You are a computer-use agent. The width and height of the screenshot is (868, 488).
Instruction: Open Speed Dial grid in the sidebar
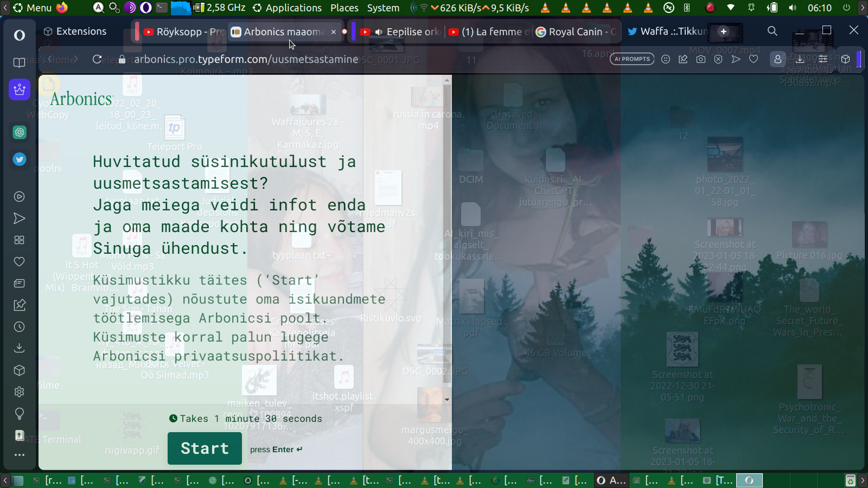[x=20, y=240]
